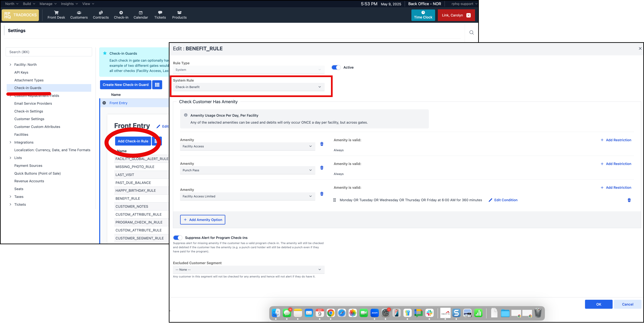Open the Facility Access amenity dropdown
Viewport: 644px width, 324px height.
click(248, 146)
